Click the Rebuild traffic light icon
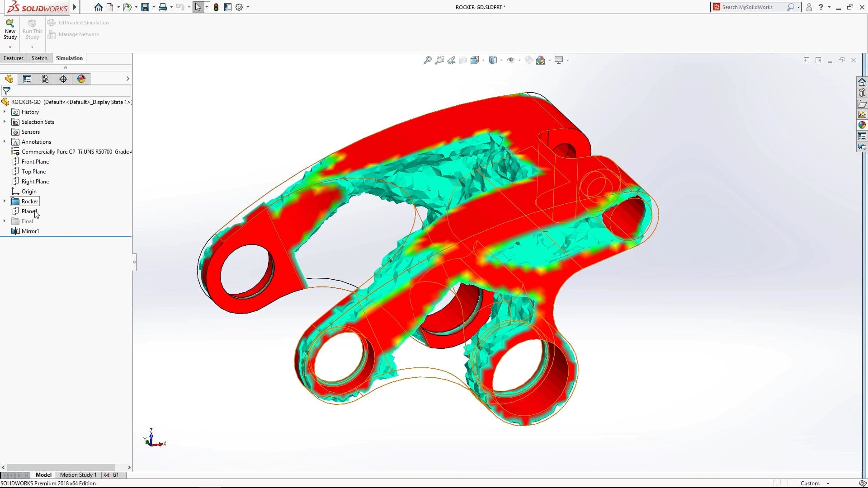The width and height of the screenshot is (868, 488). tap(216, 7)
